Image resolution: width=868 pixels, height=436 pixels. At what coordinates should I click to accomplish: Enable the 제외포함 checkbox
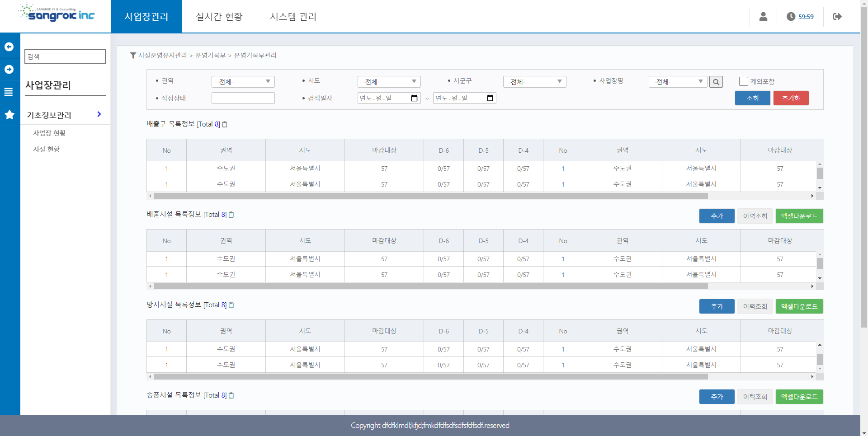743,81
